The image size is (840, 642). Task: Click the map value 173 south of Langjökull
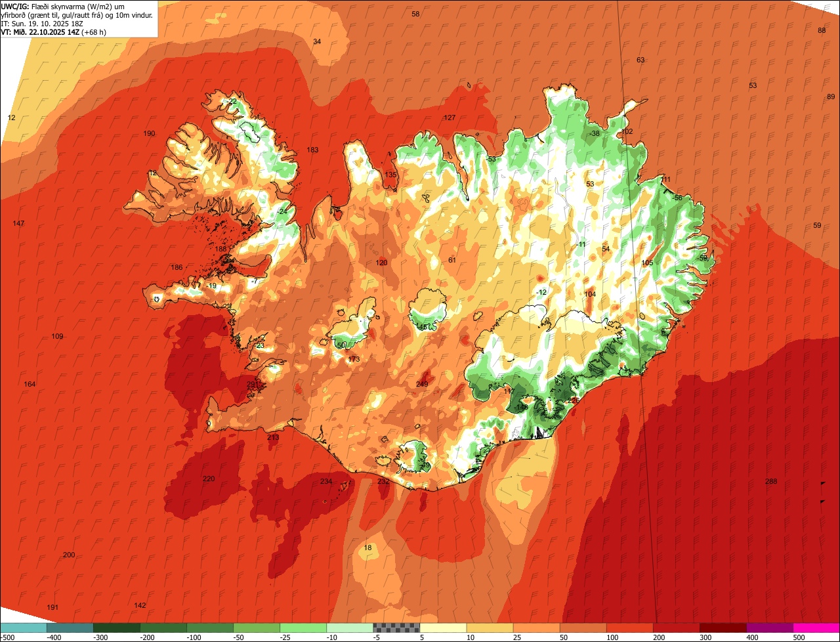[x=354, y=359]
